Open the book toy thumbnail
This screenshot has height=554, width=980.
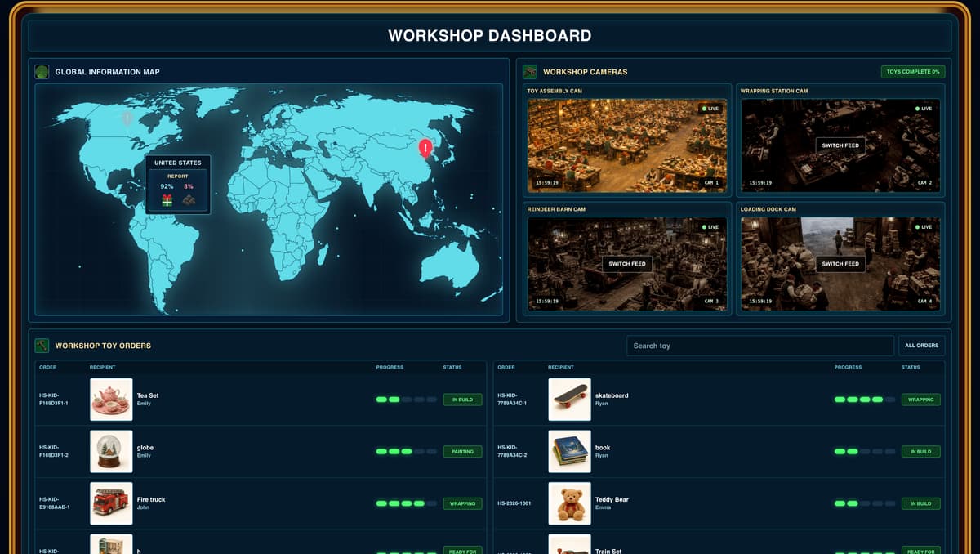570,451
